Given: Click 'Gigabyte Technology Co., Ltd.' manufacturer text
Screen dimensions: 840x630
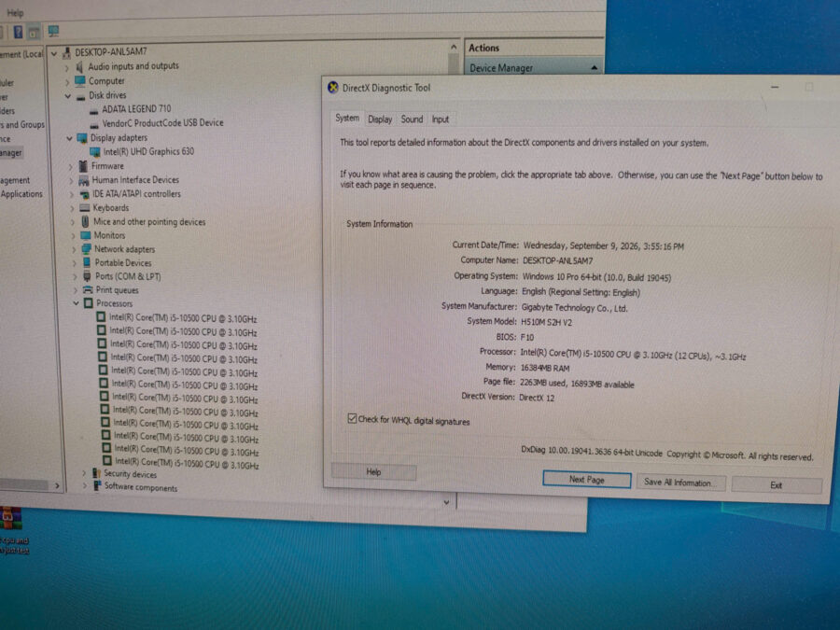Looking at the screenshot, I should click(574, 308).
